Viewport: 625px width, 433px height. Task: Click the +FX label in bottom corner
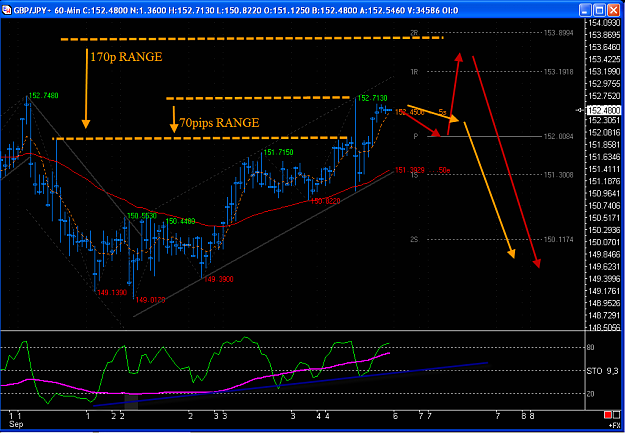[615, 425]
